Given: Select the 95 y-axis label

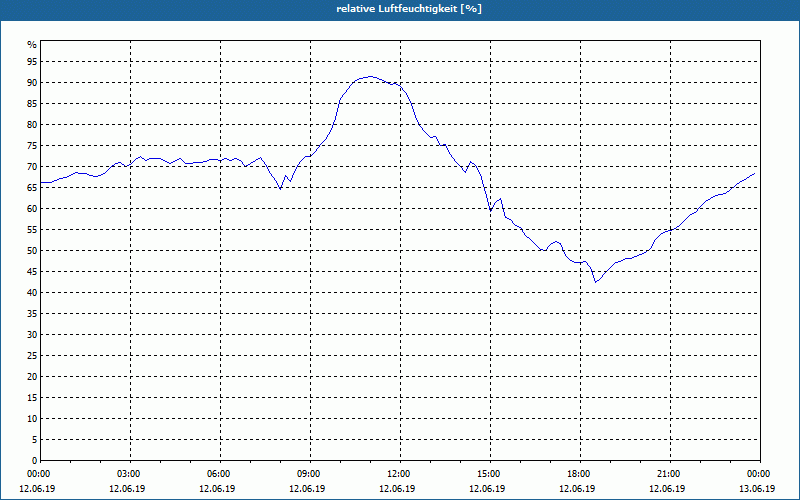Looking at the screenshot, I should coord(32,62).
